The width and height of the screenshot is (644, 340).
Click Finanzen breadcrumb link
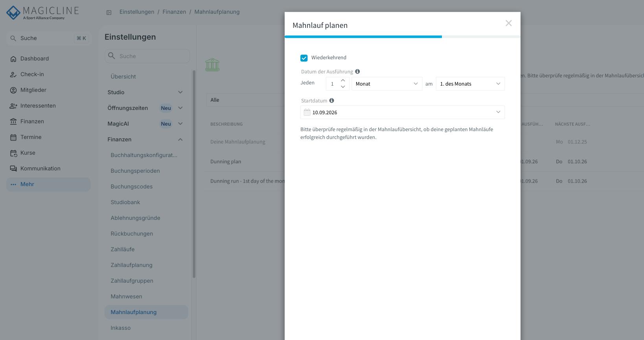click(174, 12)
